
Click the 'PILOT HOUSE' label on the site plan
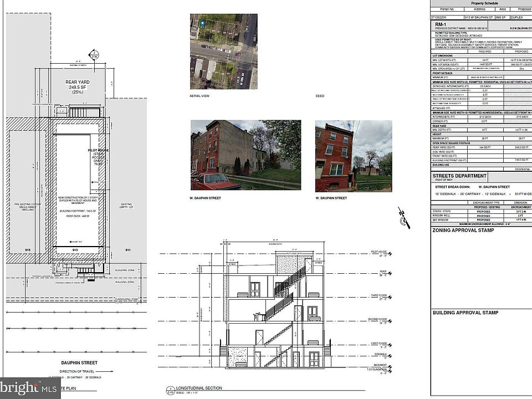pyautogui.click(x=99, y=150)
